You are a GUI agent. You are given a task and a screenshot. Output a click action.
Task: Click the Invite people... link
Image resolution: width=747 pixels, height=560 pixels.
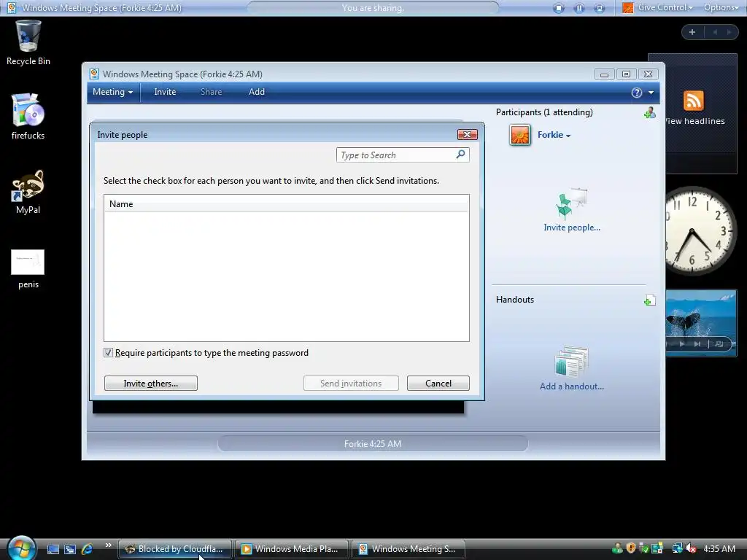[572, 227]
